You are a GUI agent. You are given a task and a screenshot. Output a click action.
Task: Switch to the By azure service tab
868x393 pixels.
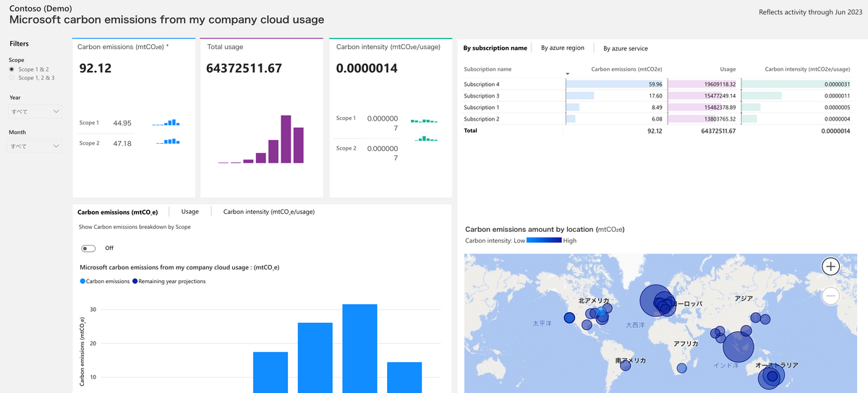(x=626, y=48)
